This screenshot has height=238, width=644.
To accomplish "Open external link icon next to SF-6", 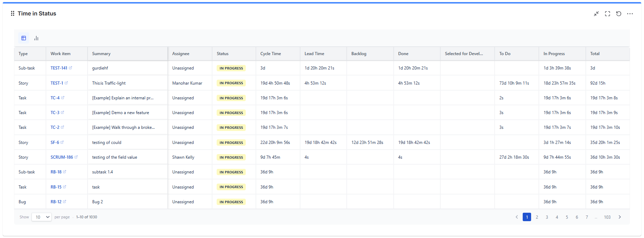I will (x=62, y=142).
